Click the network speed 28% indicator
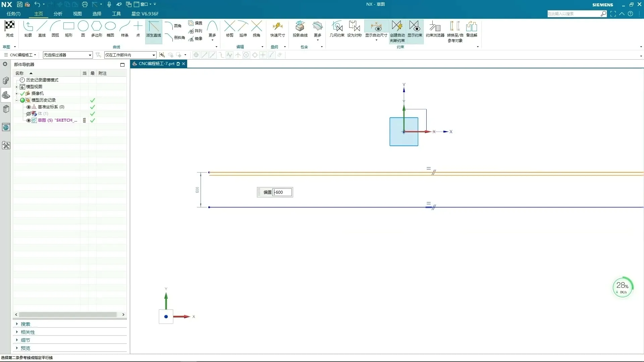 (x=623, y=287)
